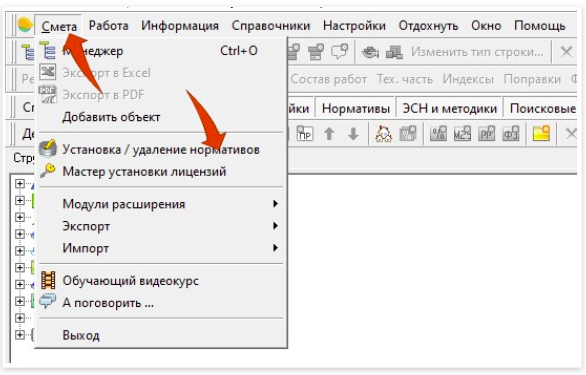
Task: Click the engine-shaped toolbar icon
Action: coord(370,52)
